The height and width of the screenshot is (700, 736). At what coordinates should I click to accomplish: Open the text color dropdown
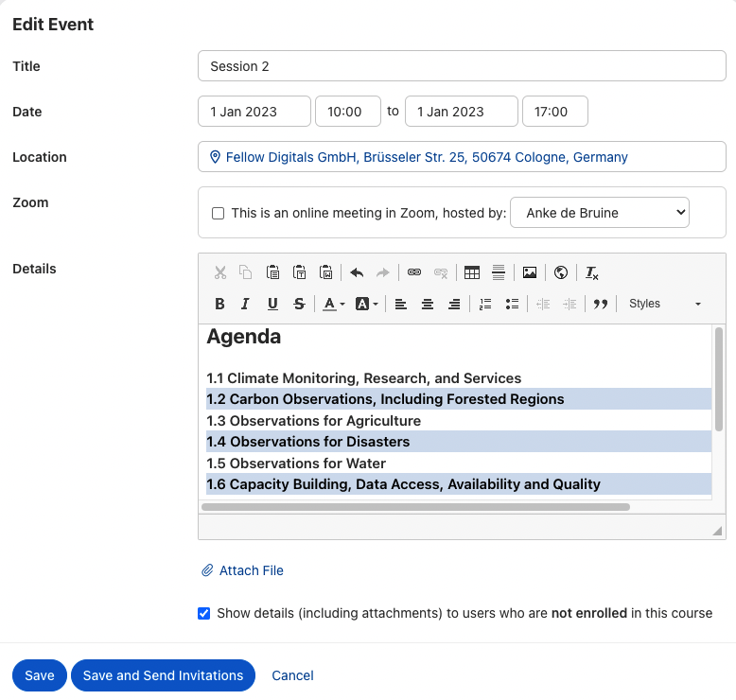click(334, 304)
